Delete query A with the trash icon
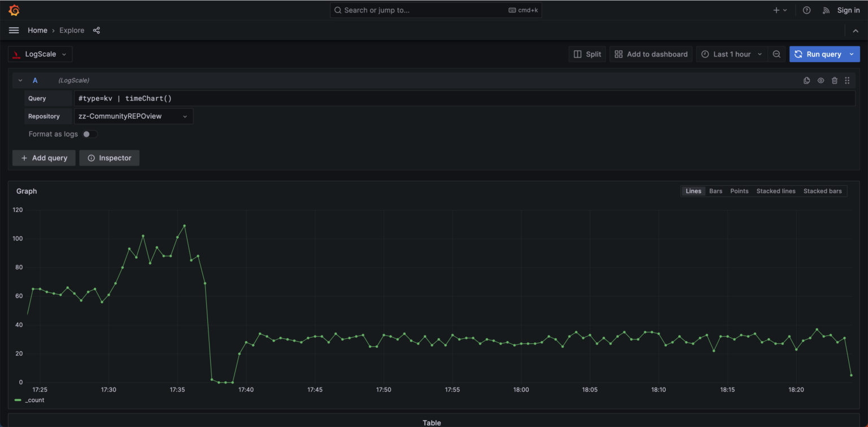 (835, 80)
